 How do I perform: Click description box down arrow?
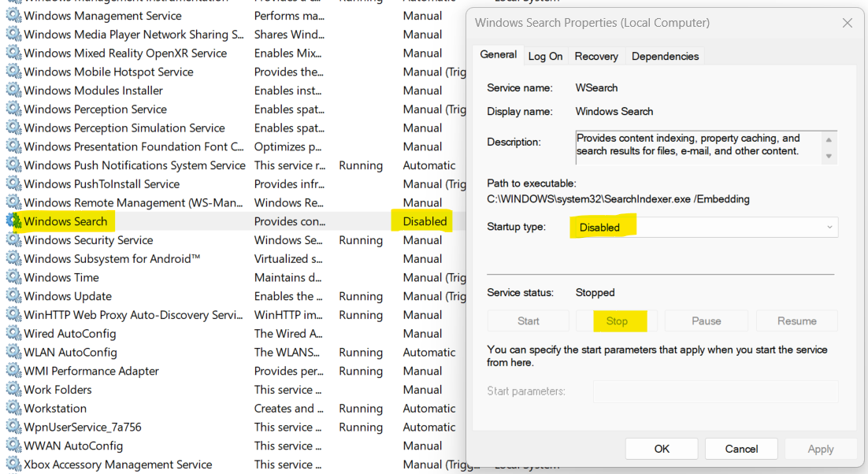[x=829, y=156]
